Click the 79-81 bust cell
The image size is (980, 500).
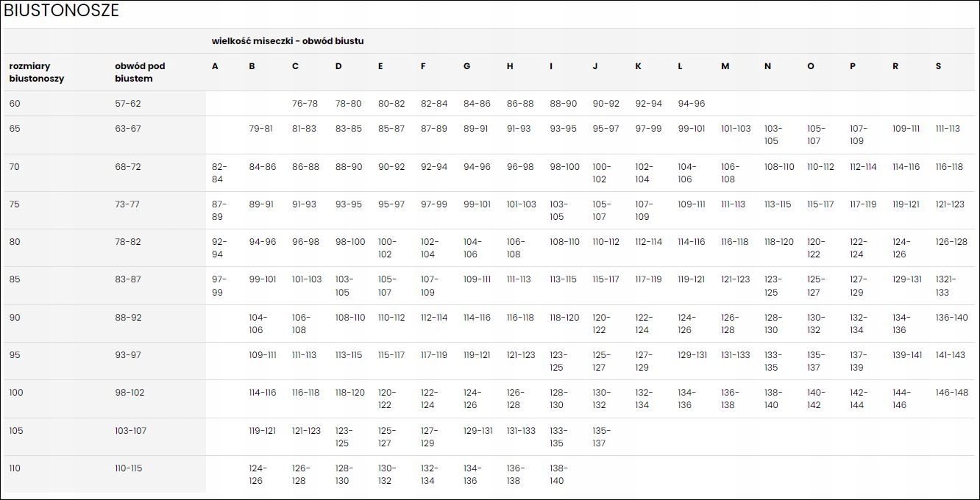point(260,129)
